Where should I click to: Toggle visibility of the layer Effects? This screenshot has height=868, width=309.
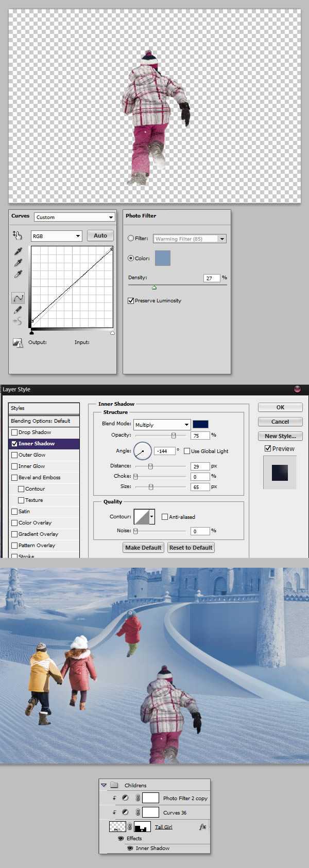(121, 838)
